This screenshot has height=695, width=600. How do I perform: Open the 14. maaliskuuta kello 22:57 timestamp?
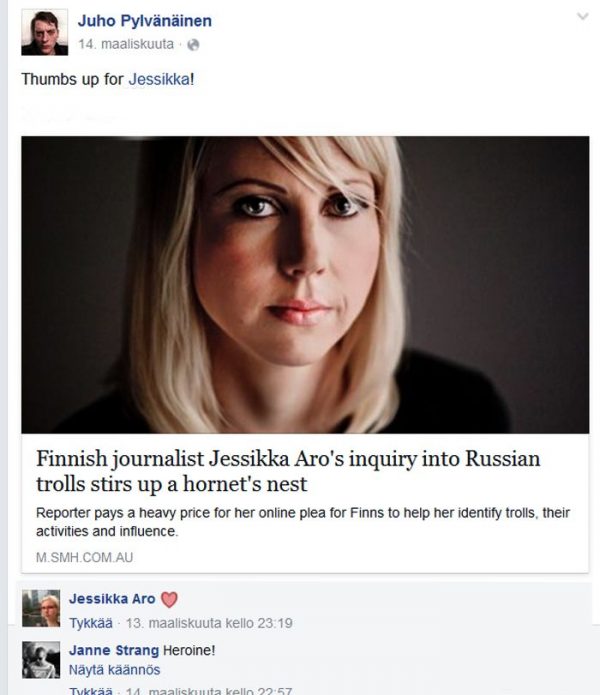click(x=209, y=691)
